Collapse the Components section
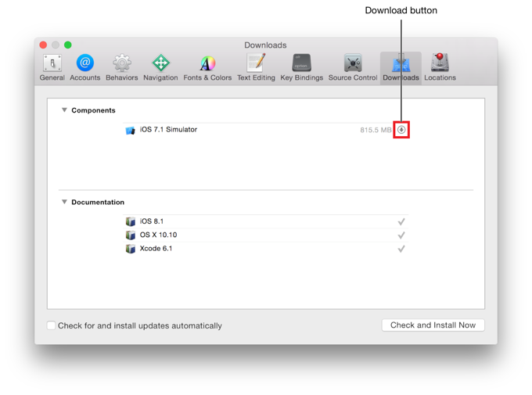The height and width of the screenshot is (395, 532). tap(64, 110)
